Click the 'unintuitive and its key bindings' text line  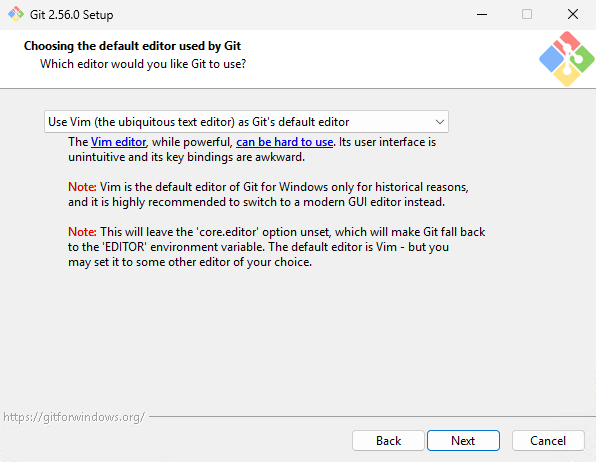tap(186, 157)
